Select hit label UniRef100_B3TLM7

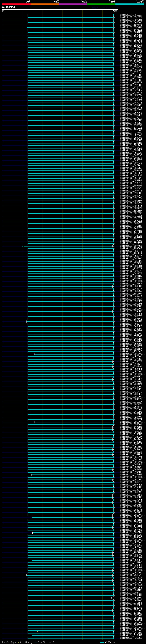[131, 37]
